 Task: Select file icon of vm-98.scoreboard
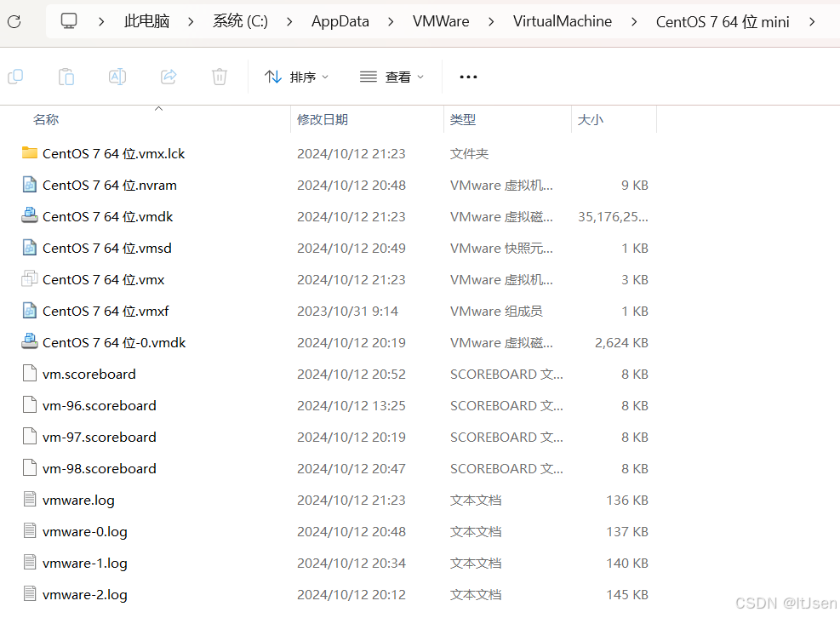pyautogui.click(x=30, y=468)
